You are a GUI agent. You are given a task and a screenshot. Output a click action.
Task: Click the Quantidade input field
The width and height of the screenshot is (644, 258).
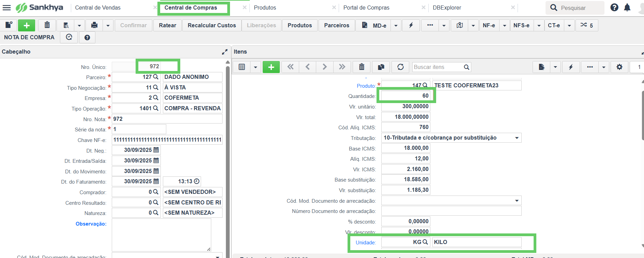(x=405, y=96)
